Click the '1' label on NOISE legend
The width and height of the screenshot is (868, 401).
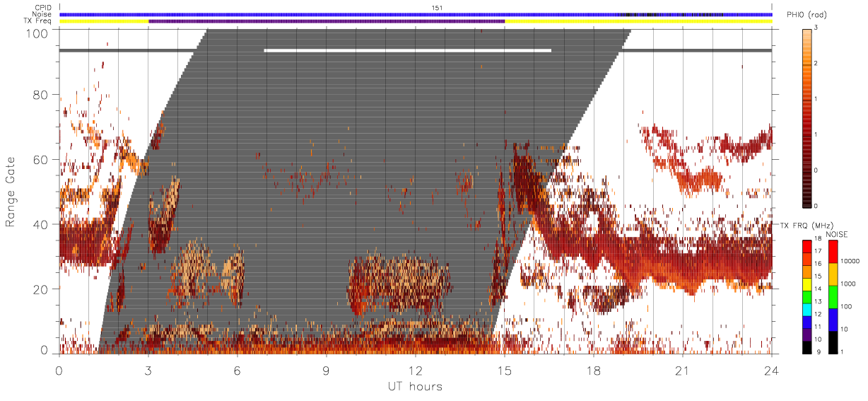click(843, 351)
